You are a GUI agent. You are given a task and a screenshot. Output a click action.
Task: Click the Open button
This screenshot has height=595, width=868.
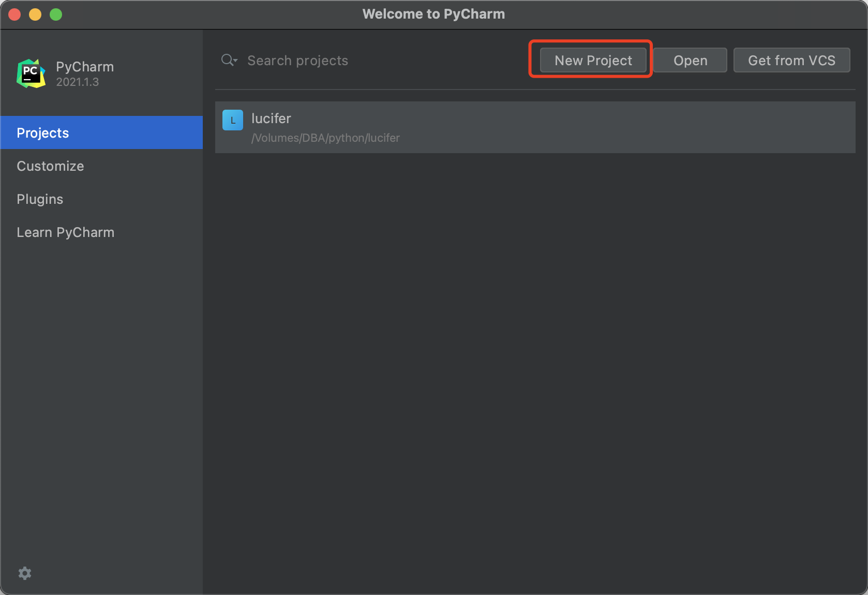(690, 60)
